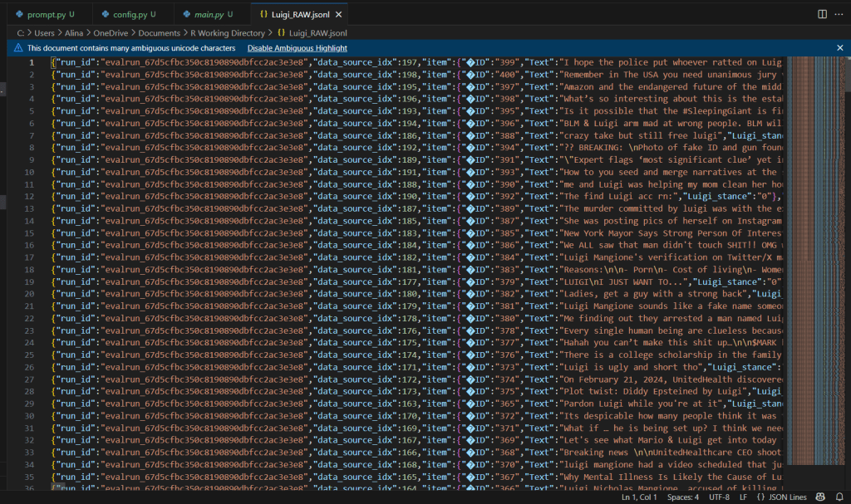
Task: Click the Copilot status icon
Action: tap(820, 497)
